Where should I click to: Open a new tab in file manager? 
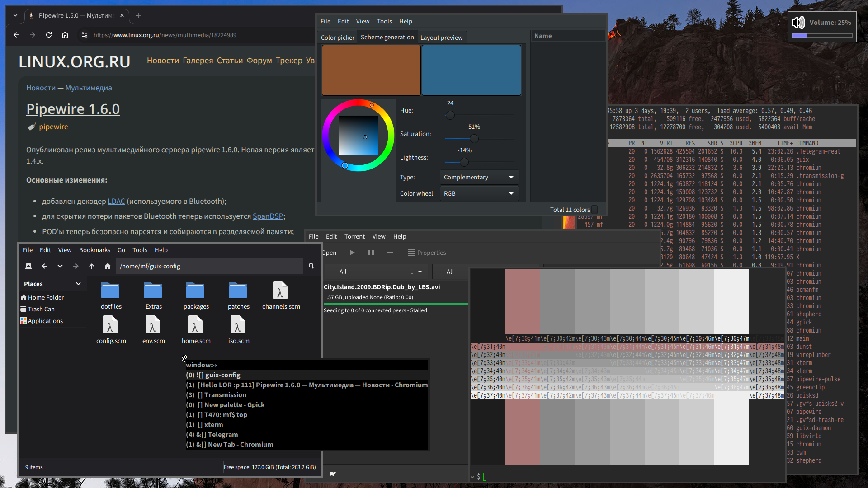click(28, 266)
